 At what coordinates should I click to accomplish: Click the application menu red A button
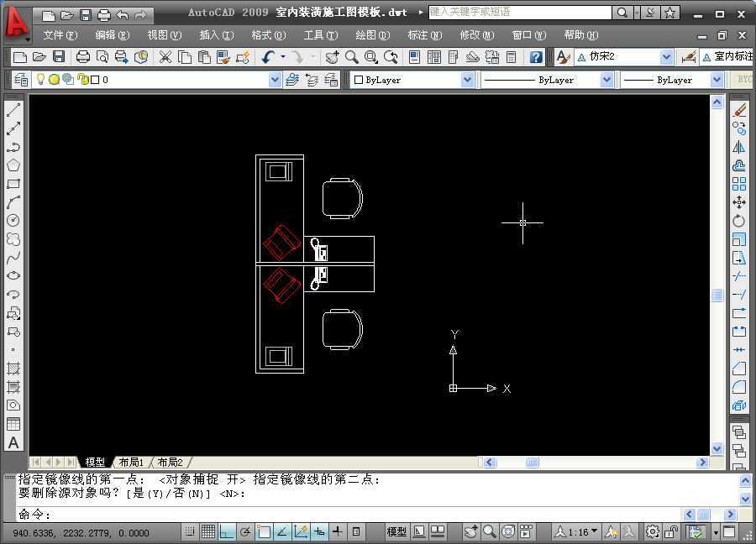coord(17,24)
